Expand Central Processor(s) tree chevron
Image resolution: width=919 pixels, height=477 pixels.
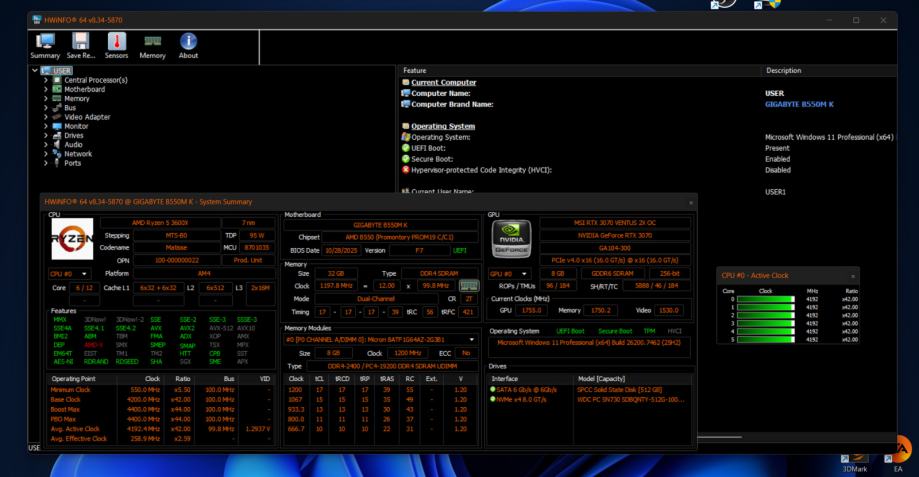click(46, 80)
